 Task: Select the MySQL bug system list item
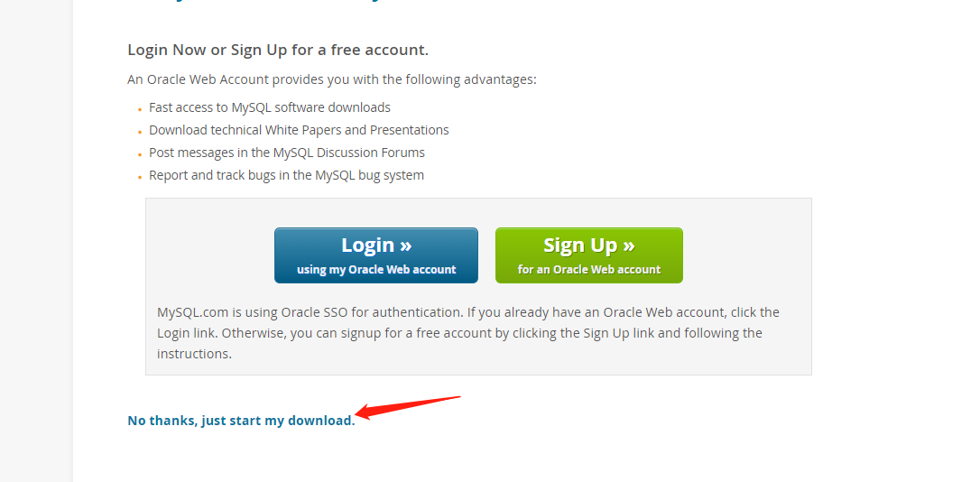[286, 175]
